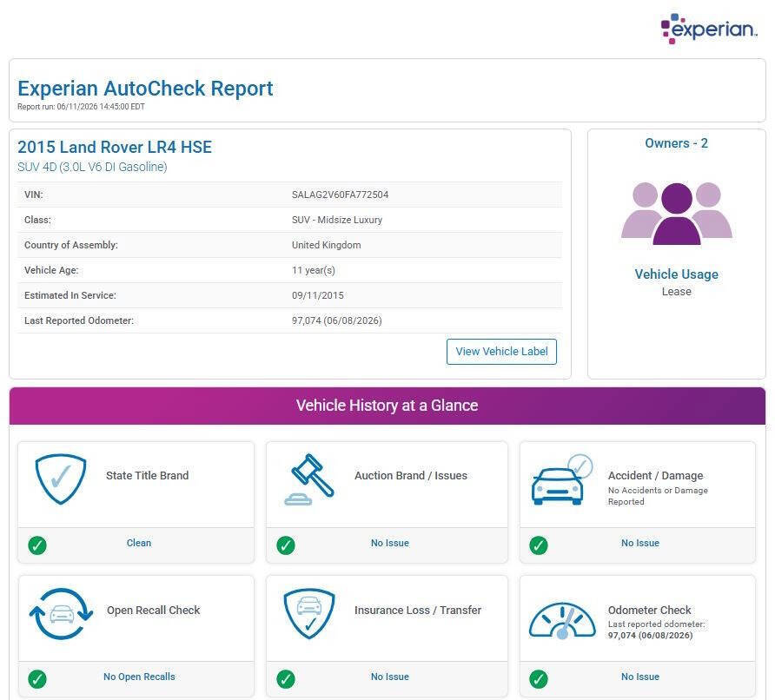775x700 pixels.
Task: Click the Insurance Loss shield car icon
Action: (x=309, y=613)
